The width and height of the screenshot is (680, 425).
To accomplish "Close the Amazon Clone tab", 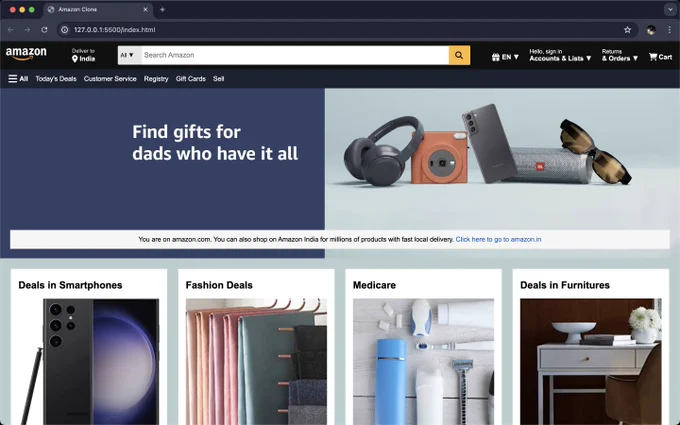I will (145, 9).
